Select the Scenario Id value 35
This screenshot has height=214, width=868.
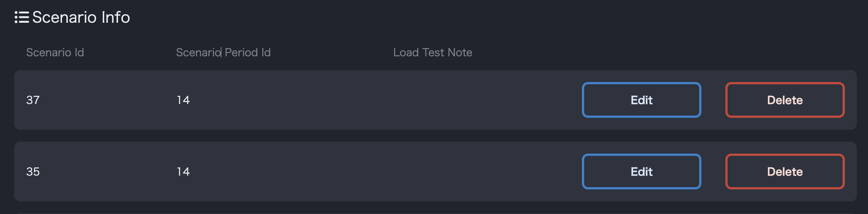(33, 171)
